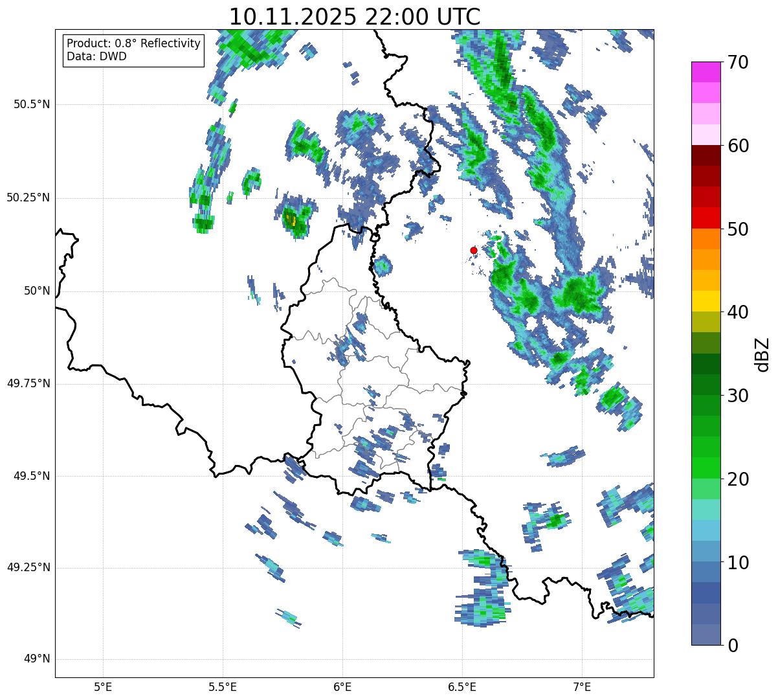Click the yellow colorbar segment above 40
The image size is (778, 700).
point(706,302)
